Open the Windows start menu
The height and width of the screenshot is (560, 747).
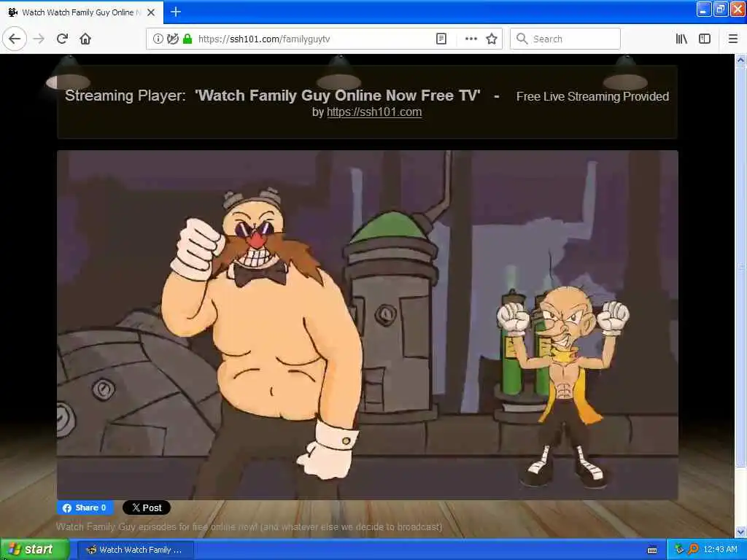pos(35,550)
